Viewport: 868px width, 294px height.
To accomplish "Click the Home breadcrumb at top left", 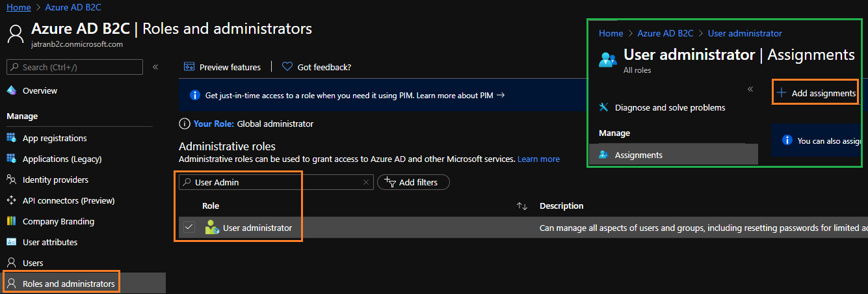I will [x=19, y=7].
